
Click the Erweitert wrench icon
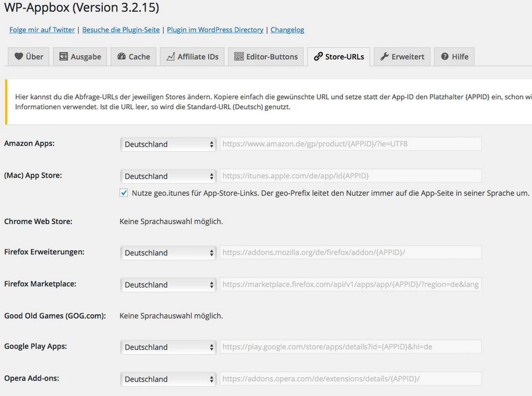(x=384, y=56)
